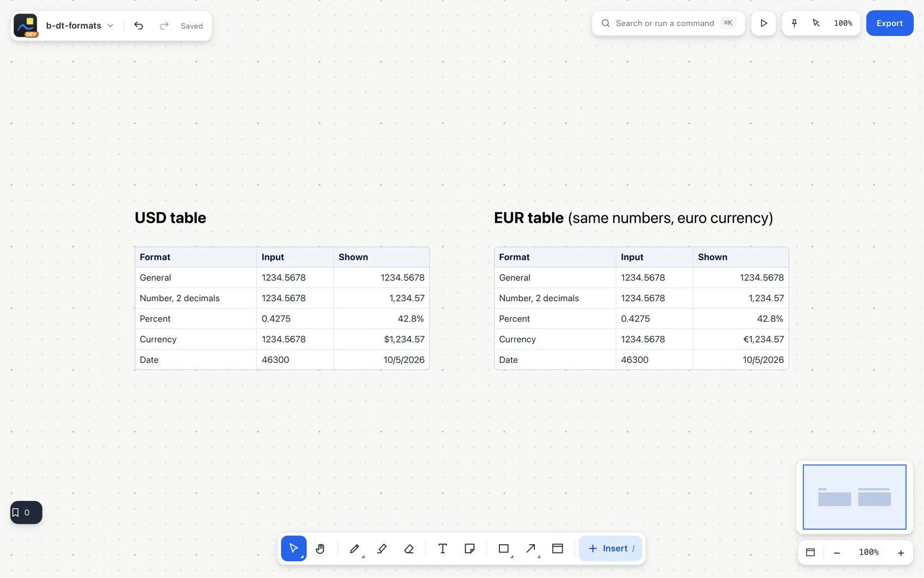Undo the last action
This screenshot has width=924, height=578.
(x=139, y=26)
